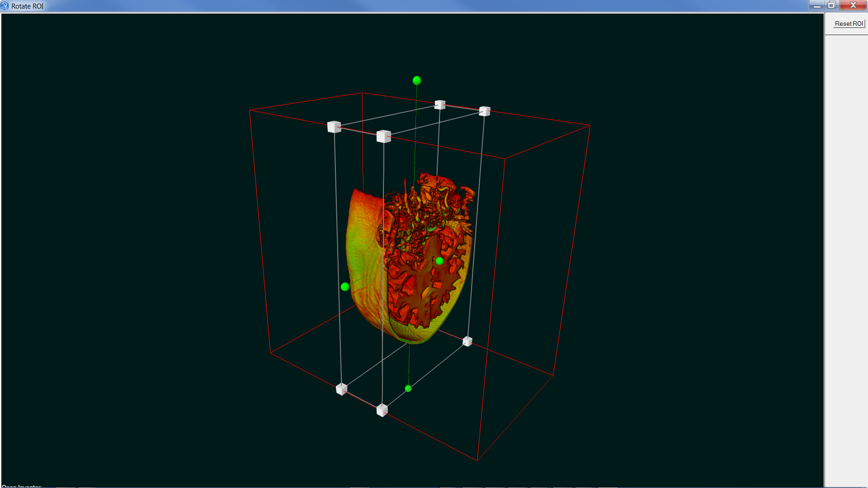The image size is (868, 488).
Task: Minimize the Rotate ROI window
Action: tap(816, 5)
